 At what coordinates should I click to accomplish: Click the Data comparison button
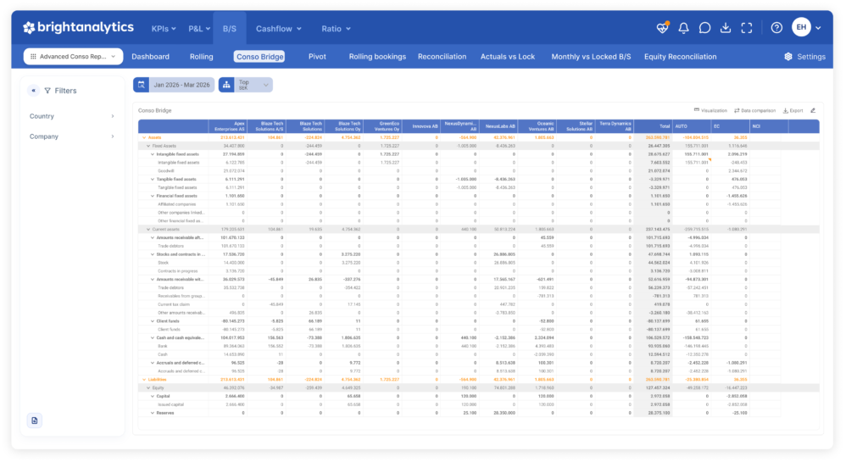point(755,110)
